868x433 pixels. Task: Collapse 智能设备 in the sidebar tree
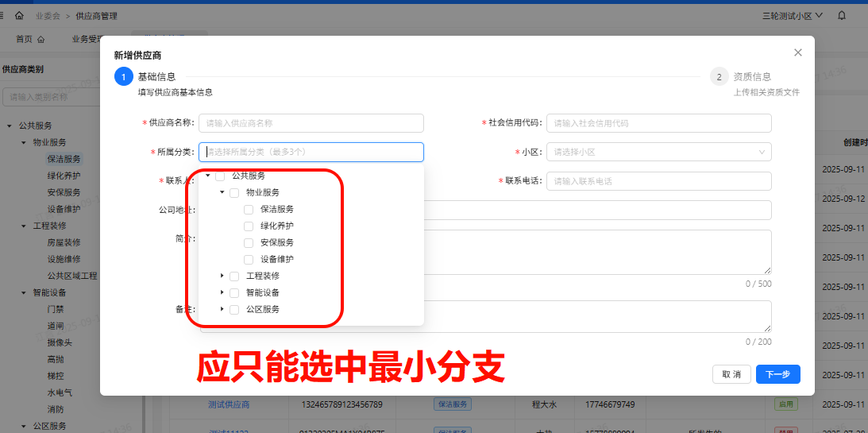23,292
